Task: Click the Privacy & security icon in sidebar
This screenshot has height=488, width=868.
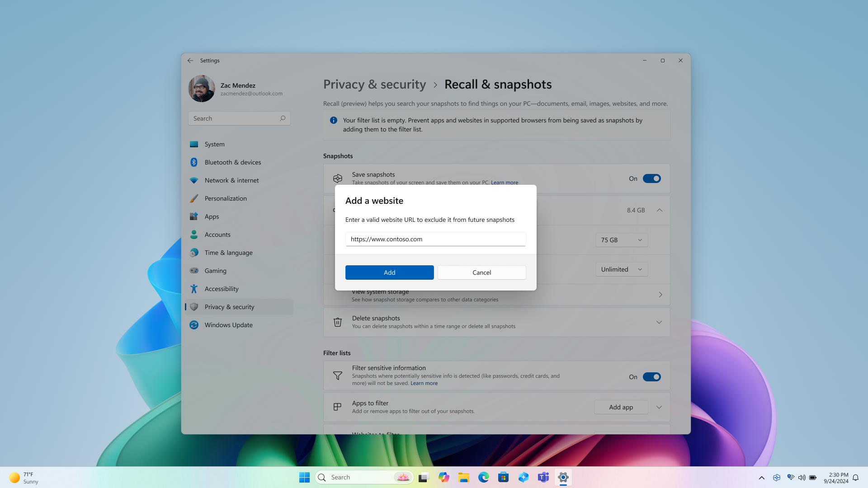Action: [194, 306]
